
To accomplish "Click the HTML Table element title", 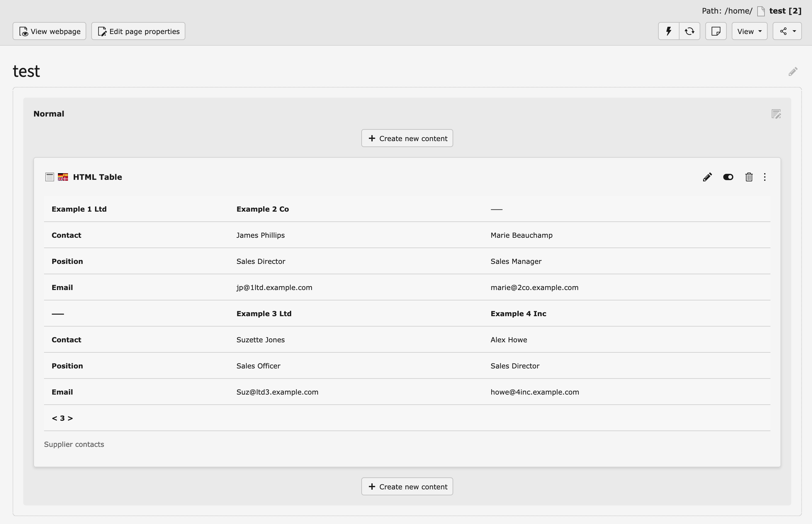I will coord(97,177).
